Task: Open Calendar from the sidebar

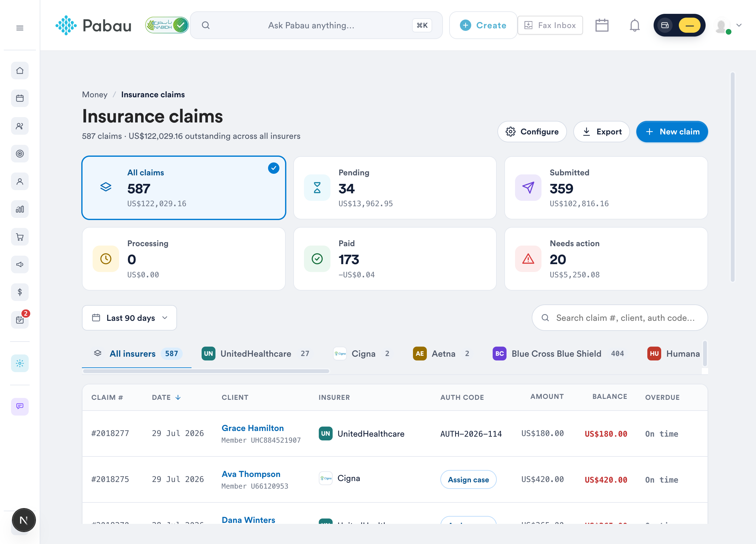Action: 20,98
